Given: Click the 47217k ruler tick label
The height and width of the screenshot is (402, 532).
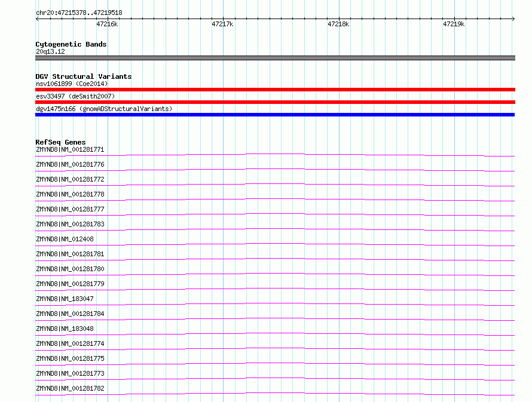Looking at the screenshot, I should tap(222, 24).
